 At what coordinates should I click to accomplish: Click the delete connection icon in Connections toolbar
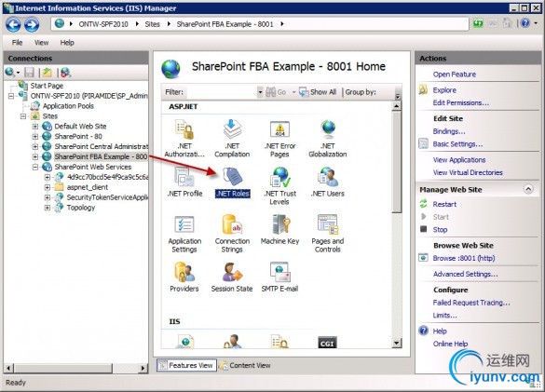coord(65,73)
